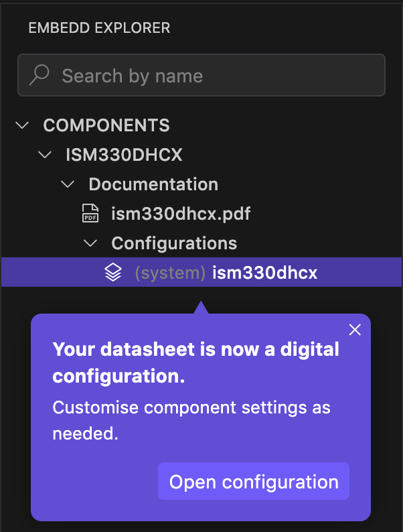Click the greyed (system) prefix label
The height and width of the screenshot is (532, 403).
(170, 273)
